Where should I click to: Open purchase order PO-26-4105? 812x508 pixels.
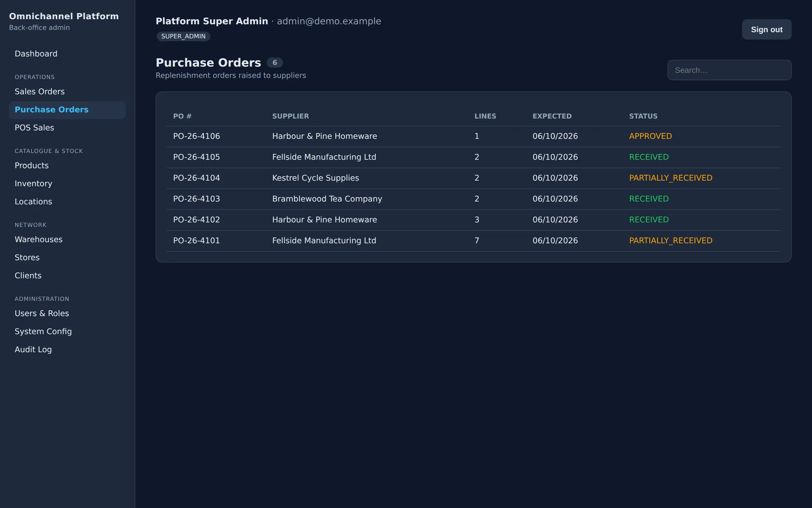[473, 157]
